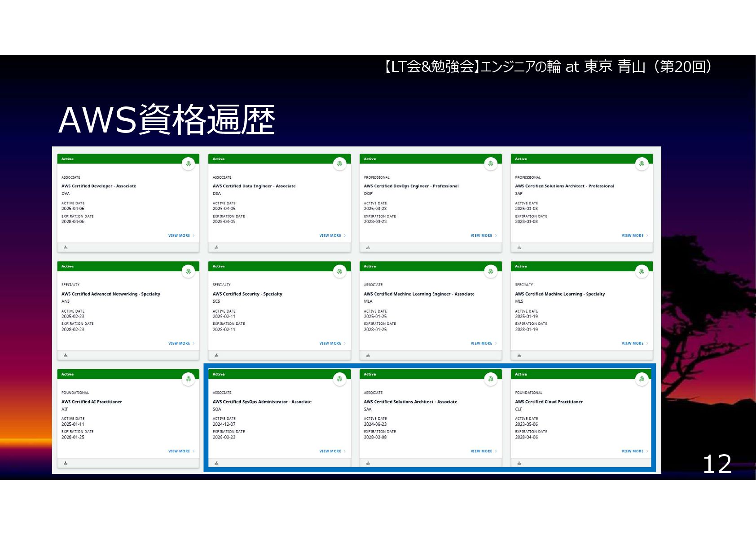Open View More for SysOps Administrator Associate
756x535 pixels.
(x=333, y=451)
